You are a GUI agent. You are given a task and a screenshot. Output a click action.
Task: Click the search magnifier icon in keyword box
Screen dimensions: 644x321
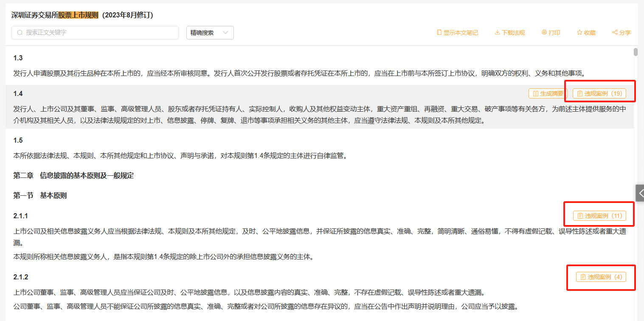point(20,33)
